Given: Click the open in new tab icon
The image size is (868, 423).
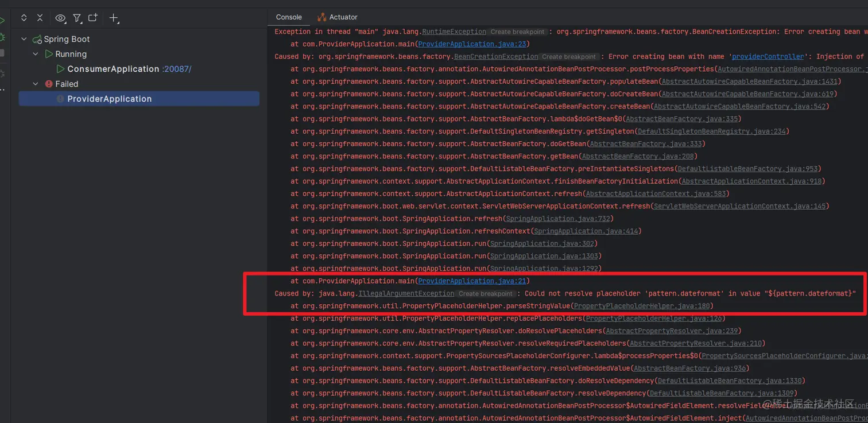Looking at the screenshot, I should [93, 18].
